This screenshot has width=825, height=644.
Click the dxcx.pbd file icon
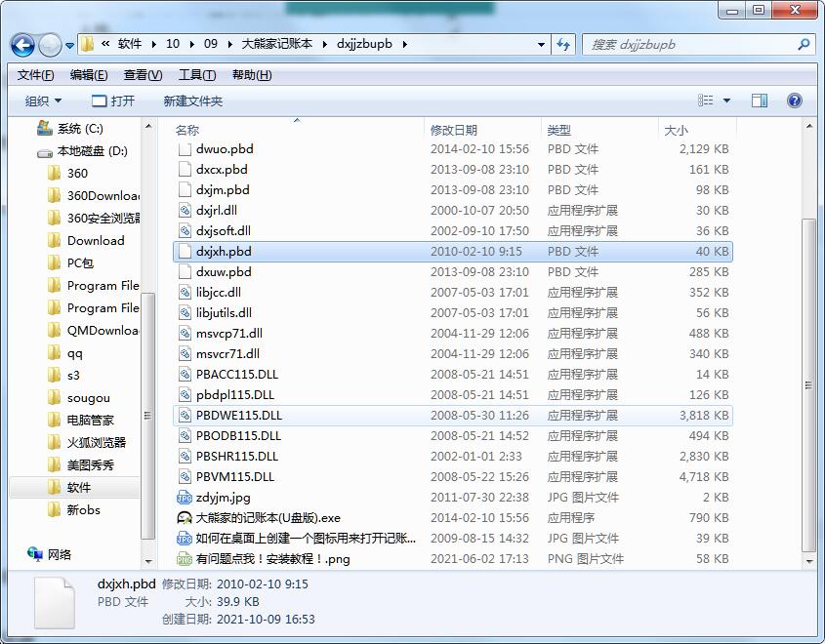tap(185, 170)
